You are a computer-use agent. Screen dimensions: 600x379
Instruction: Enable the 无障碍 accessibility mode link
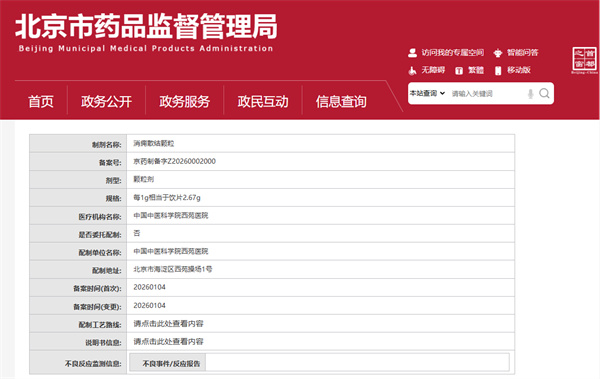coord(433,70)
